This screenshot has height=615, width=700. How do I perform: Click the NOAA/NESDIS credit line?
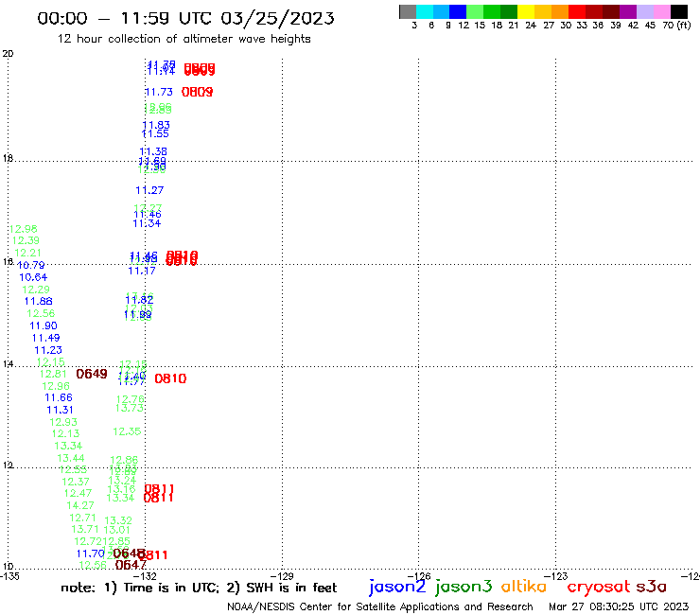[380, 606]
